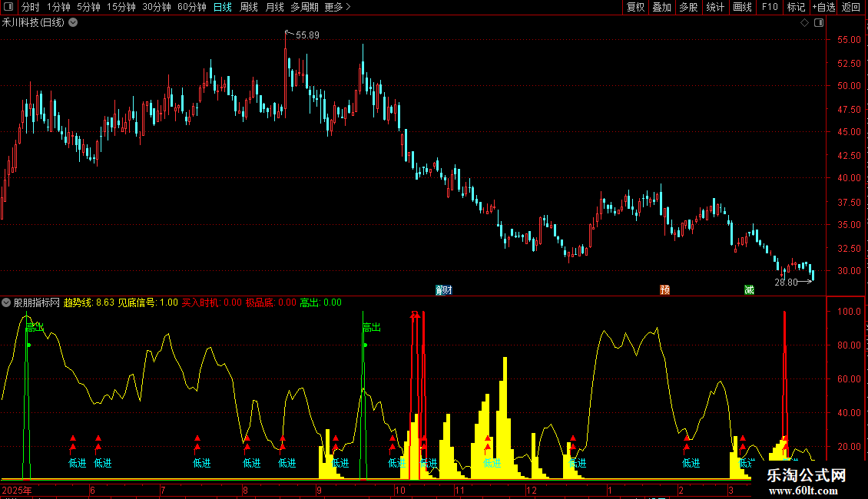Click the 见底信号: 1.00 indicator value
The image size is (868, 499).
tap(147, 302)
